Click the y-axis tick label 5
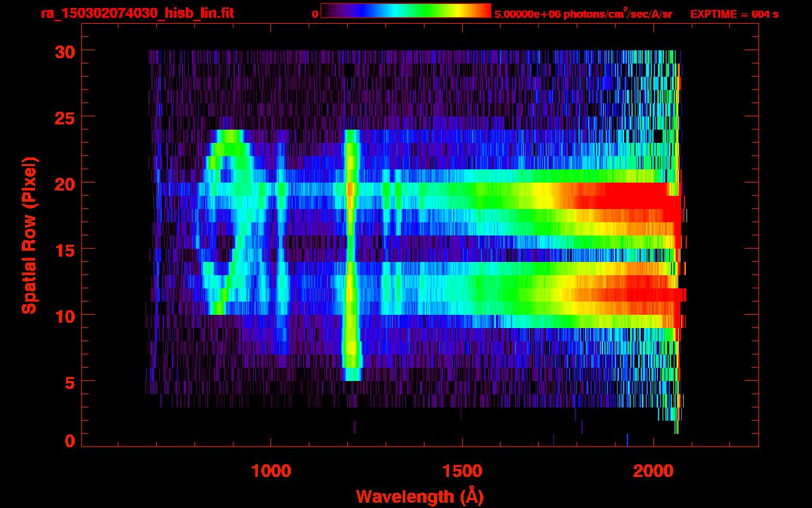This screenshot has width=812, height=508. (x=70, y=382)
